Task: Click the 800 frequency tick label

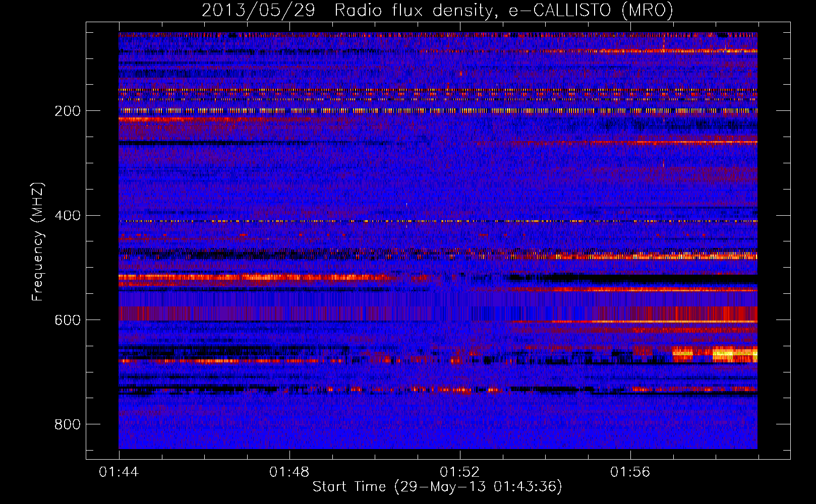Action: click(68, 424)
